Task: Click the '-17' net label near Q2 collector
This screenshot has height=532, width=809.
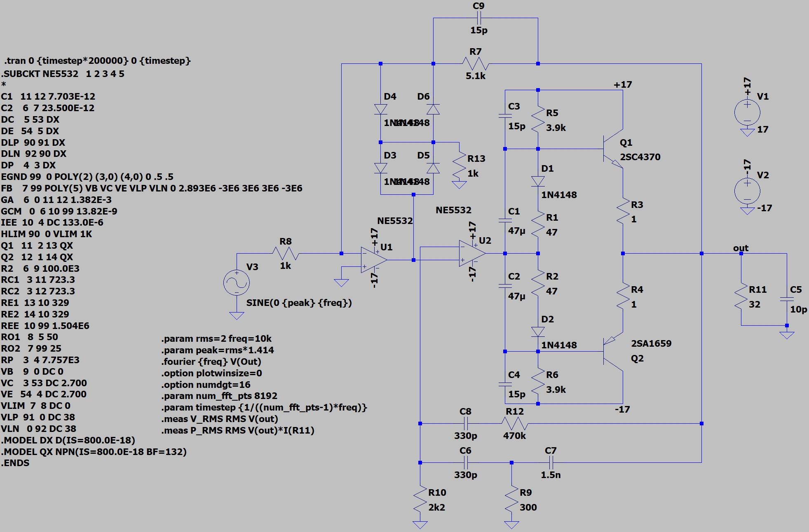Action: (622, 409)
